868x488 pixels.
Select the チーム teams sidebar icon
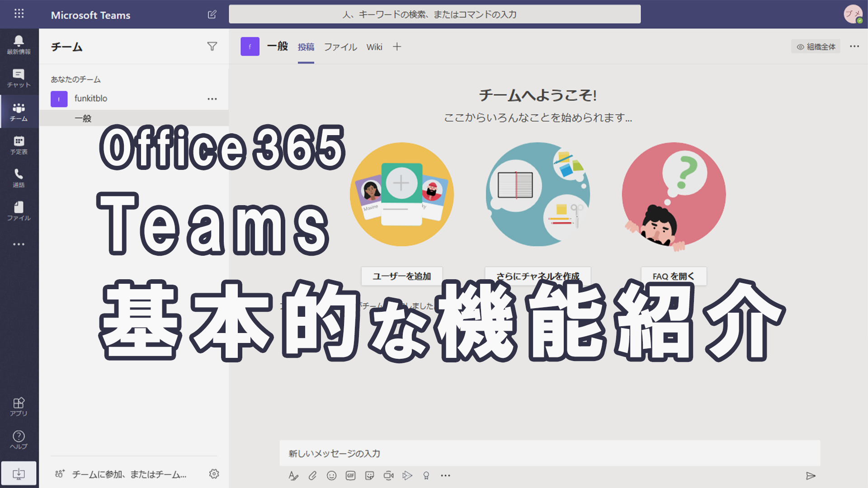point(19,112)
